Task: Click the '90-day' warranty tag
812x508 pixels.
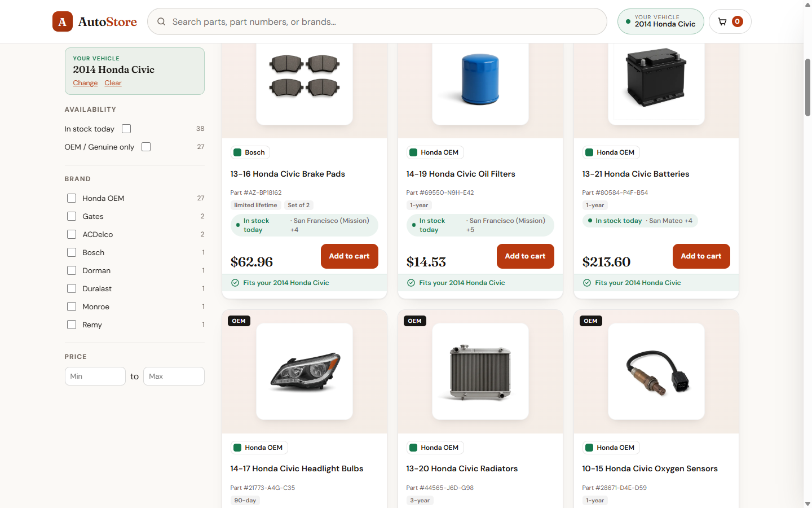Action: click(245, 501)
